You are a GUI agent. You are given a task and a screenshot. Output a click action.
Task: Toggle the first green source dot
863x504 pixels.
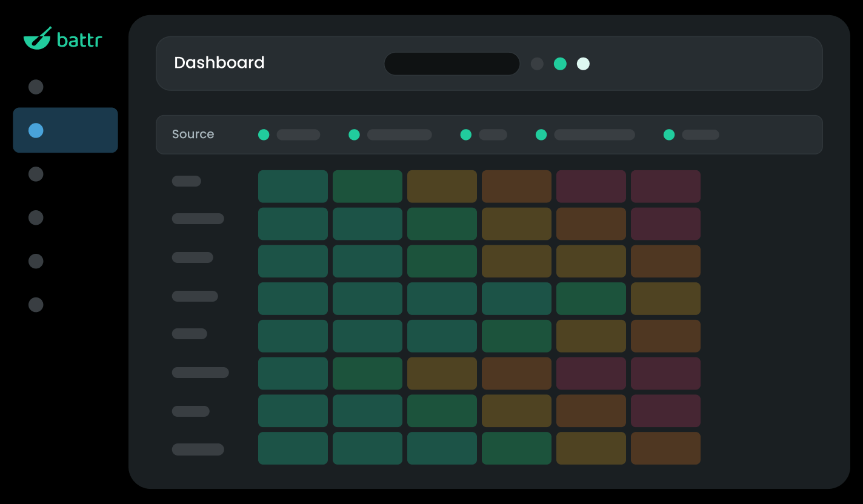click(x=264, y=134)
